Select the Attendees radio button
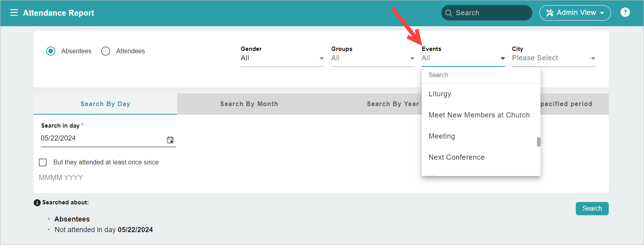 [x=105, y=51]
